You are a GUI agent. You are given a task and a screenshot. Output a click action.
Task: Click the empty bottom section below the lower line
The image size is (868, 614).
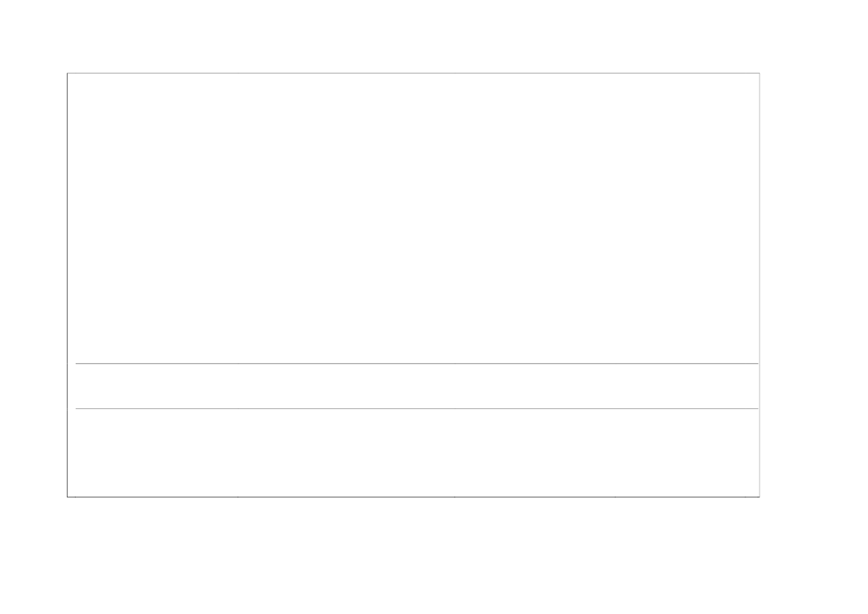click(x=413, y=451)
